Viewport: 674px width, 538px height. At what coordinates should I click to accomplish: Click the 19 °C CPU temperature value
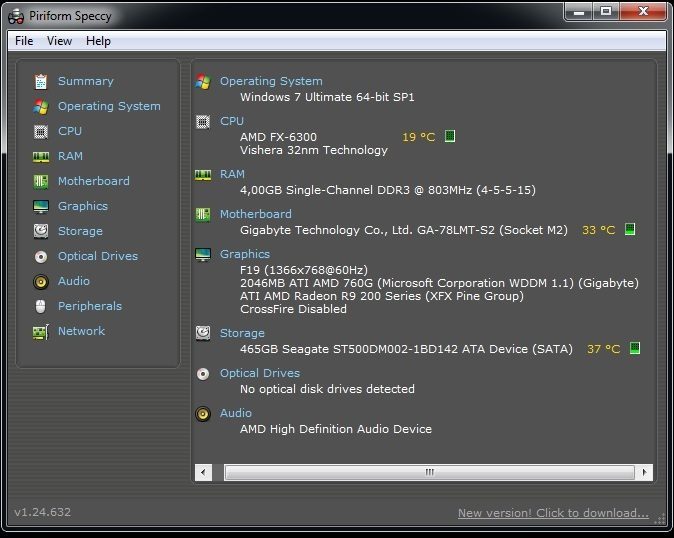click(x=419, y=137)
